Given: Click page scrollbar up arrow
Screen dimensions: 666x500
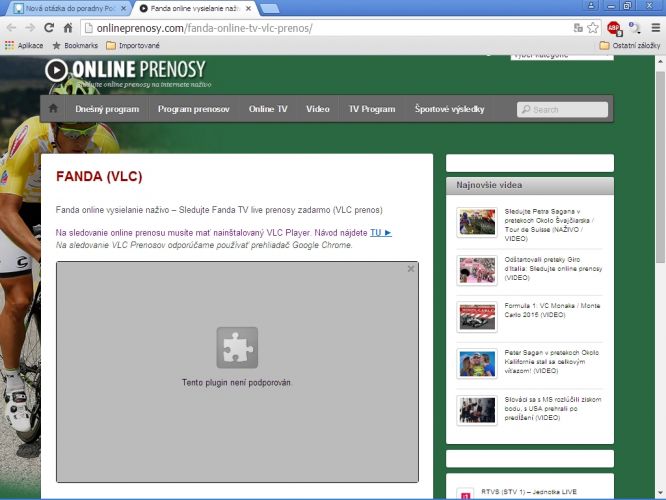Looking at the screenshot, I should coord(660,61).
